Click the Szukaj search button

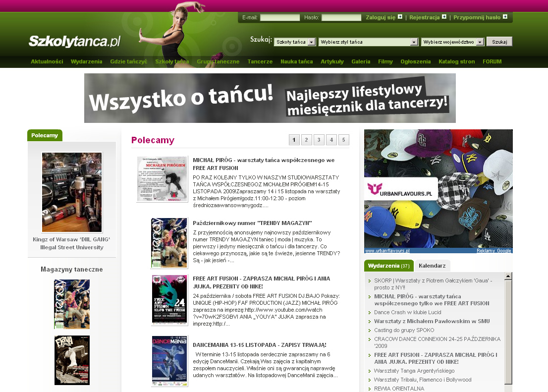click(x=499, y=42)
